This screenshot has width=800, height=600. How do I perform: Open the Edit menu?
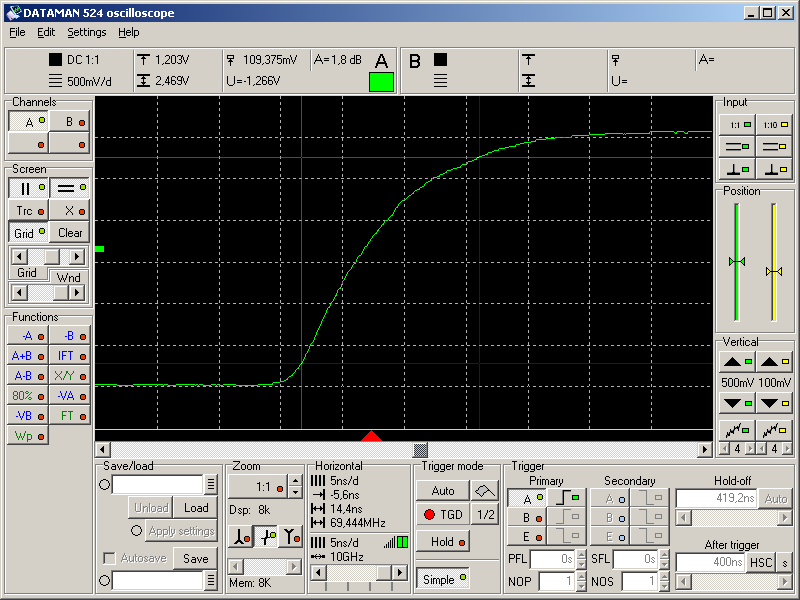[46, 32]
